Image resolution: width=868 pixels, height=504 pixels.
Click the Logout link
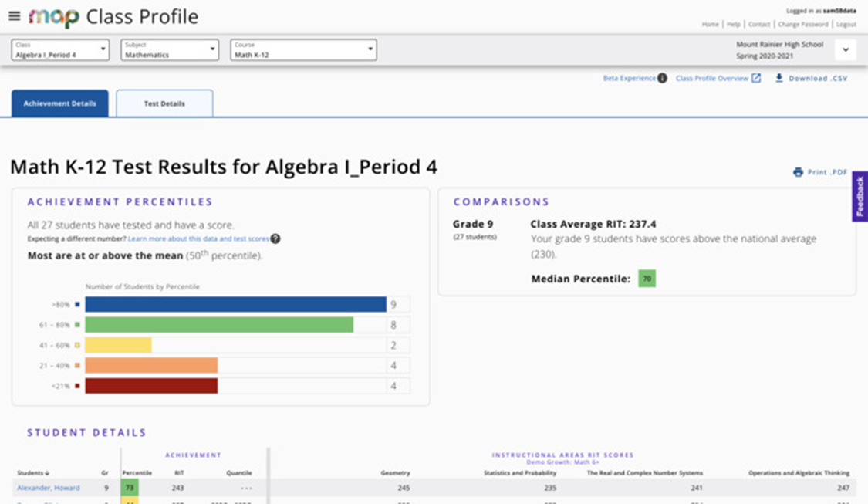846,24
